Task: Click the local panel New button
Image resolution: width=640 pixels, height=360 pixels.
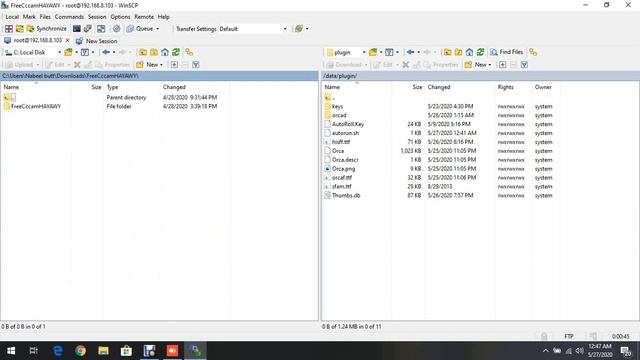Action: pos(149,64)
